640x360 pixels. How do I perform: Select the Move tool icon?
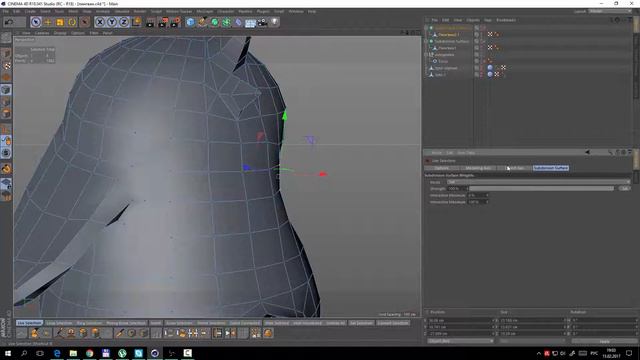click(48, 22)
